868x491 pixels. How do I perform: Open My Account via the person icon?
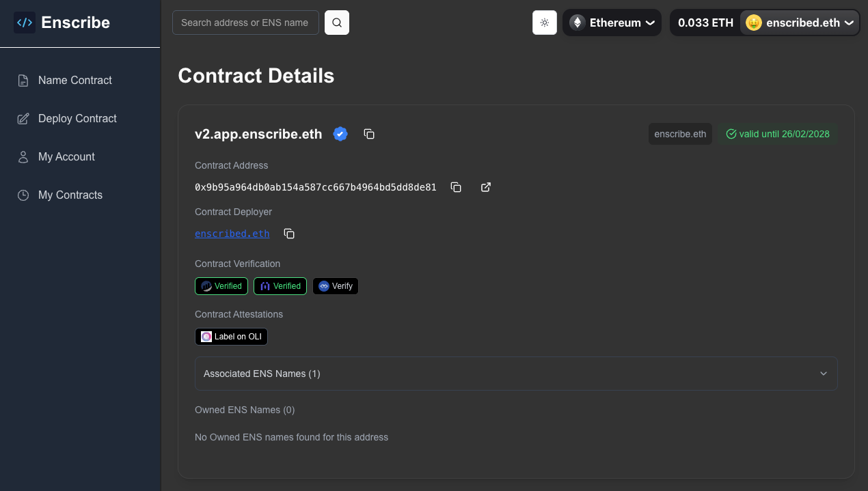23,156
